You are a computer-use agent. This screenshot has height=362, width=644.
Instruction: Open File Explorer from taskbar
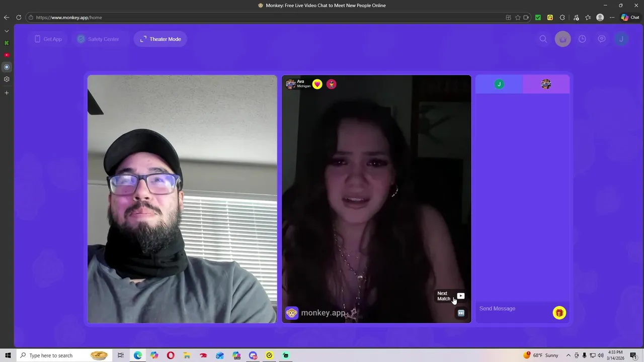point(187,355)
